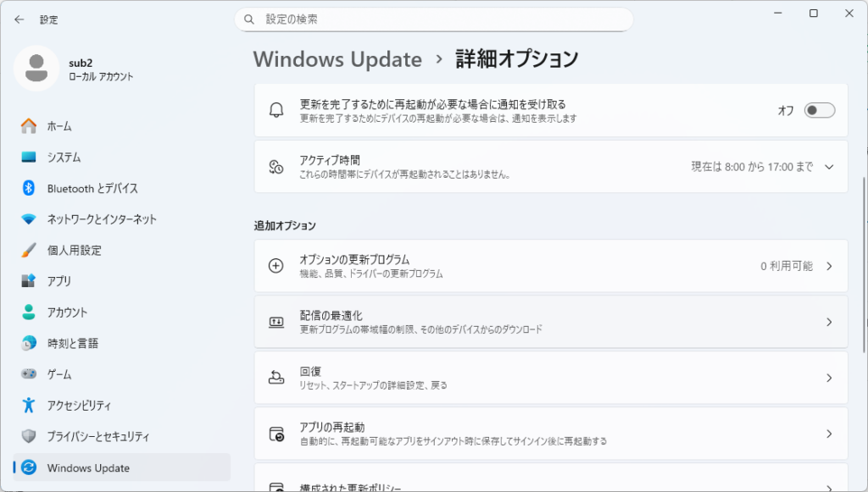Click the 個人用設定 paintbrush icon
This screenshot has width=868, height=492.
click(29, 250)
